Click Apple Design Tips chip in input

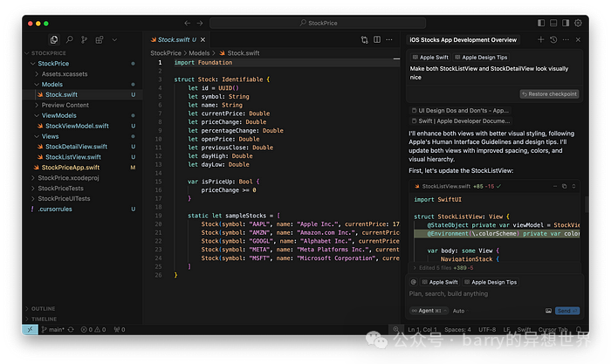[491, 282]
